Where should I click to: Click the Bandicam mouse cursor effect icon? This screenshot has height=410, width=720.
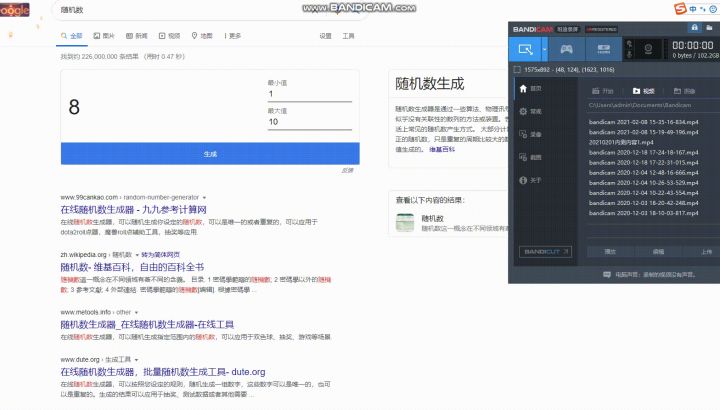pos(630,44)
